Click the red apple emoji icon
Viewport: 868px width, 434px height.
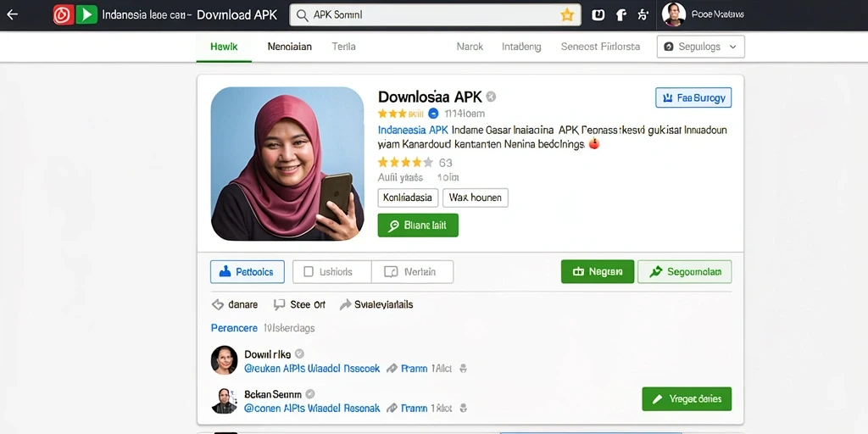pyautogui.click(x=594, y=144)
